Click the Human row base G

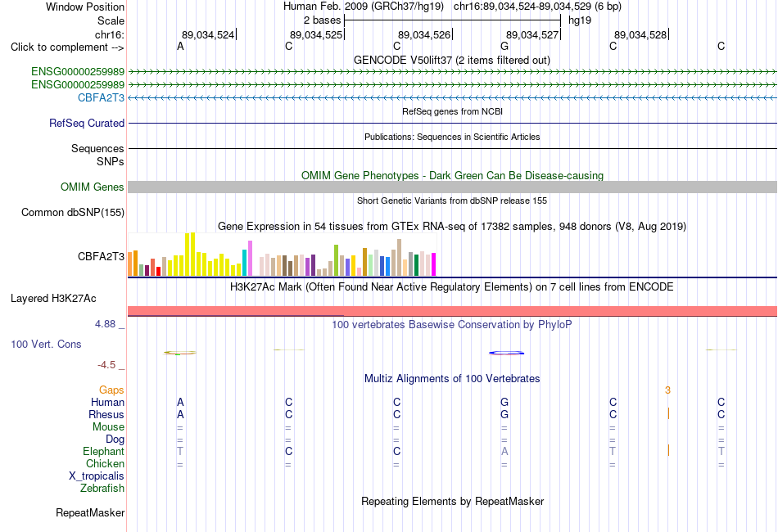[x=504, y=402]
